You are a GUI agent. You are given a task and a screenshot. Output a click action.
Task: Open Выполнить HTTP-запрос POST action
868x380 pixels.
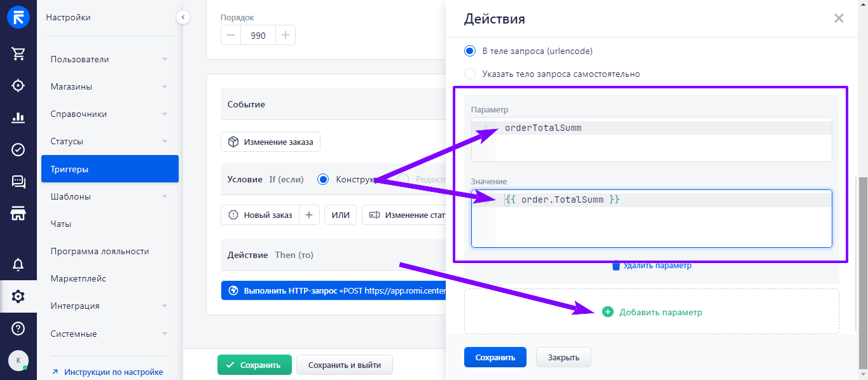(x=333, y=290)
